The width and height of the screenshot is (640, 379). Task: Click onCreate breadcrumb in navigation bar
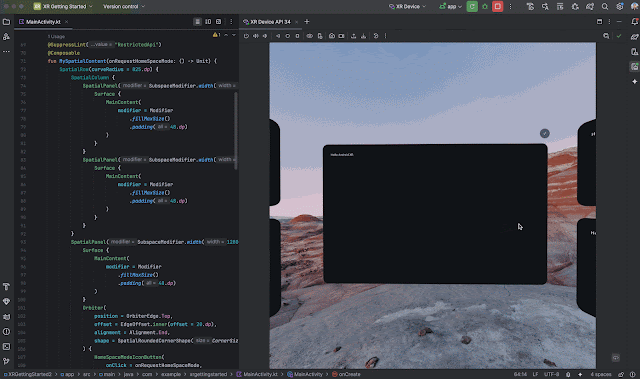point(347,374)
